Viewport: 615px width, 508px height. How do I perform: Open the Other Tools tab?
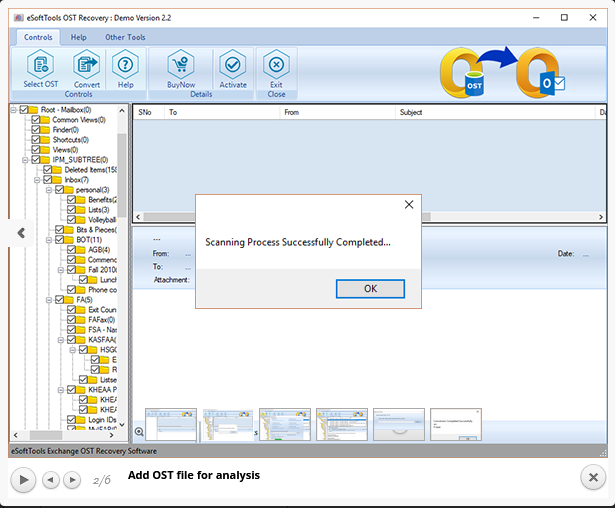click(125, 37)
